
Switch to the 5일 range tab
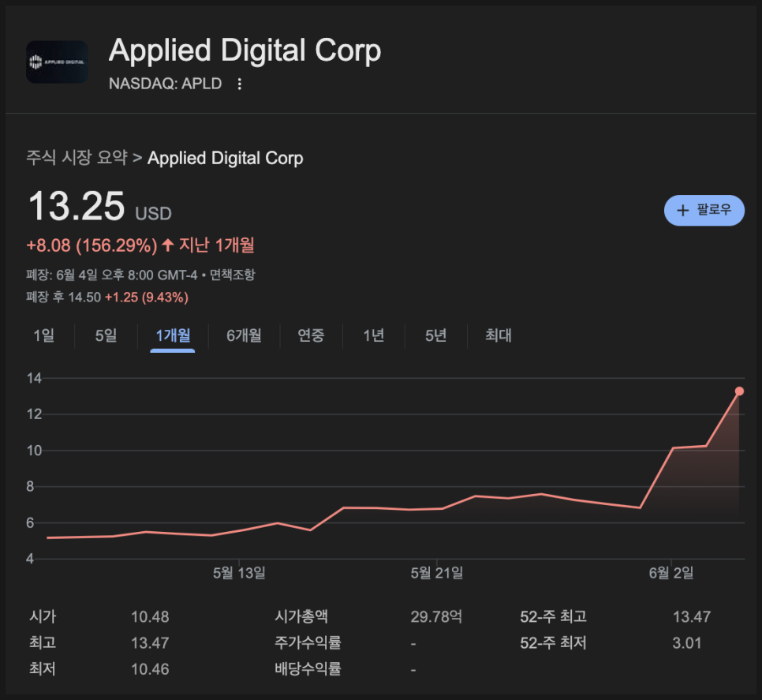[106, 335]
